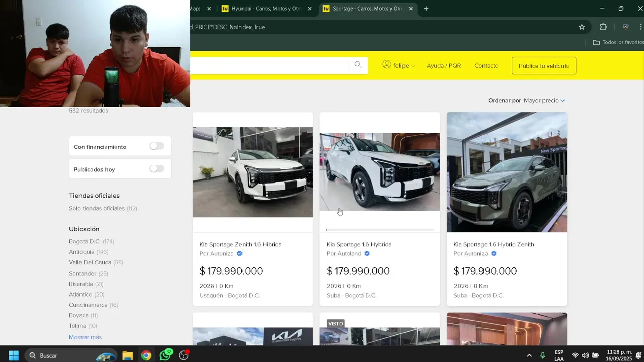Open File Explorer from the taskbar
644x362 pixels.
(x=127, y=355)
